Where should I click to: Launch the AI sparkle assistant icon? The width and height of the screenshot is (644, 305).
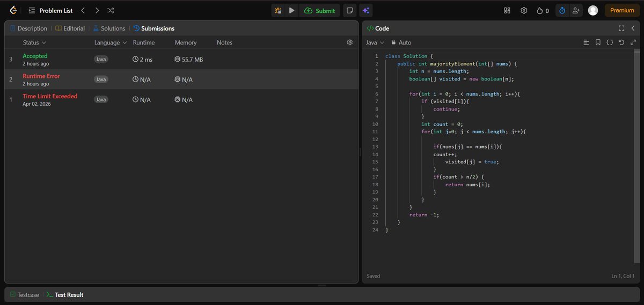(x=366, y=10)
